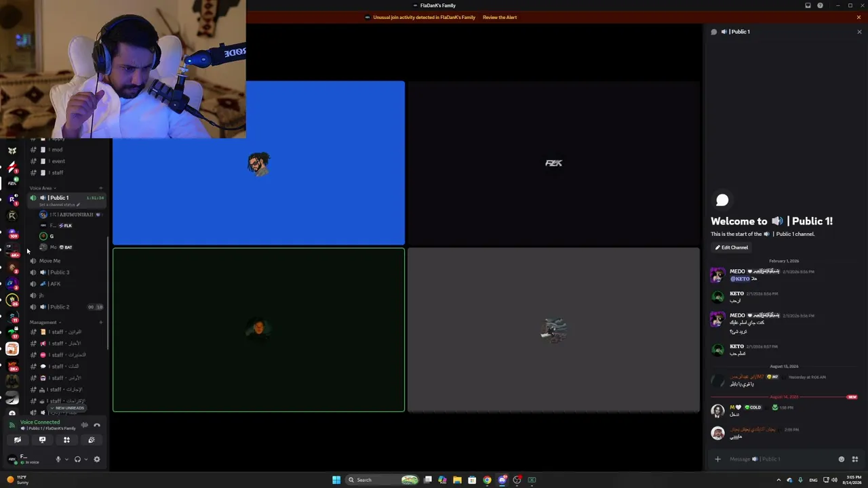Open server with 6K+ badge
Image resolution: width=868 pixels, height=488 pixels.
click(12, 251)
